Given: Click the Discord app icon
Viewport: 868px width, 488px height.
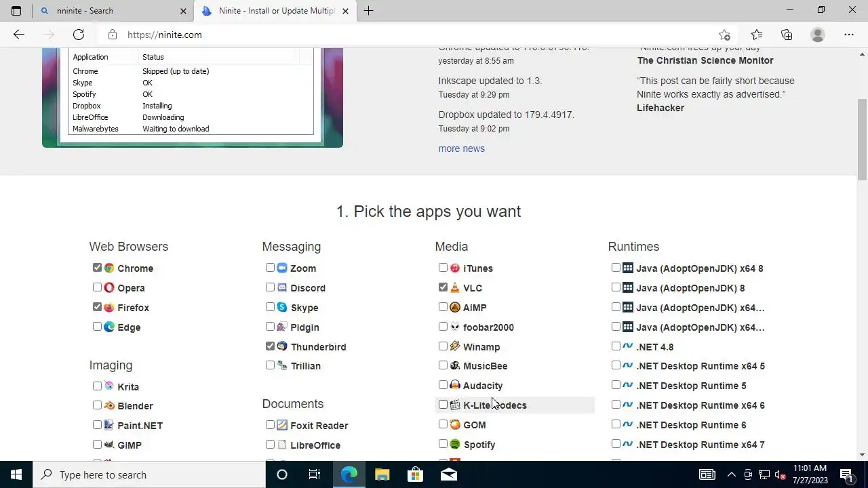Looking at the screenshot, I should point(282,288).
